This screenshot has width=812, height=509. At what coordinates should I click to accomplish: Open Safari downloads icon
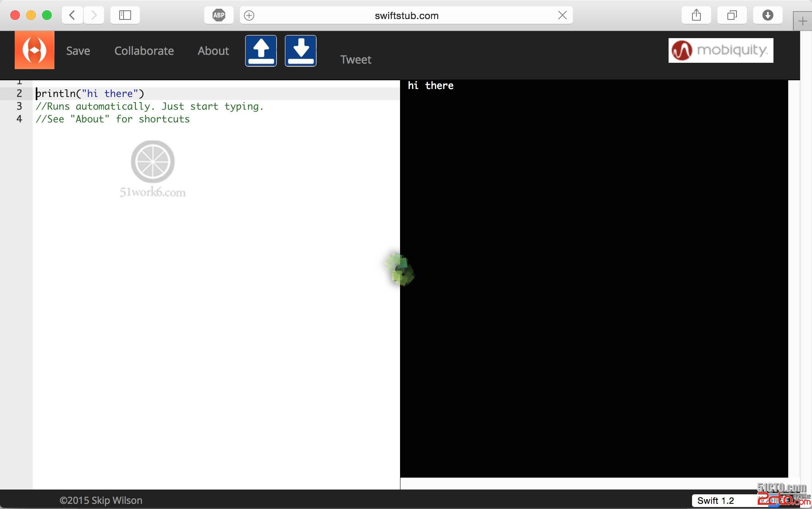[768, 15]
